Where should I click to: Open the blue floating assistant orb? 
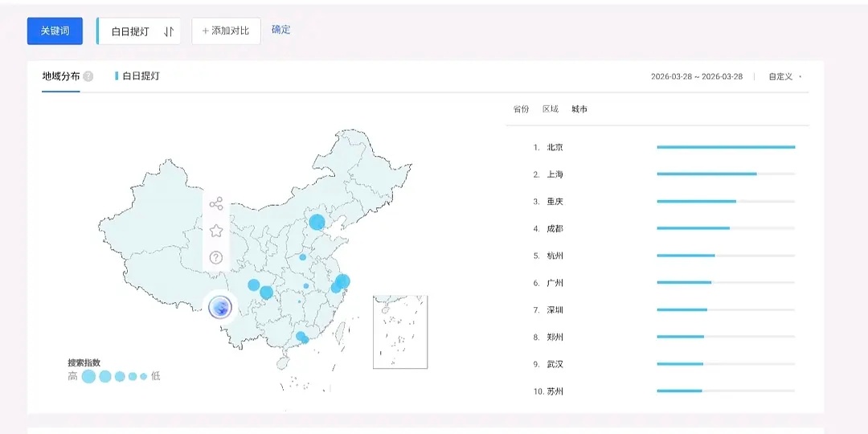219,306
